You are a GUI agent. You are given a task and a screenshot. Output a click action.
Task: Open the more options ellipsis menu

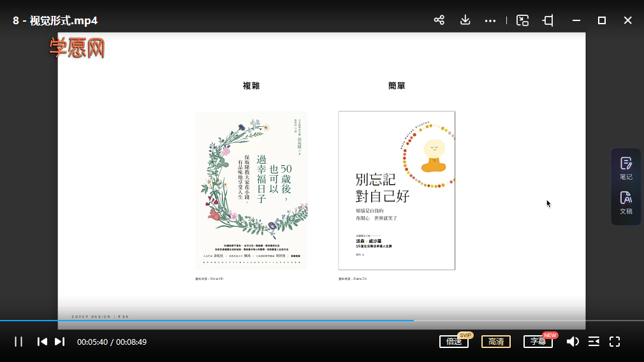coord(490,20)
